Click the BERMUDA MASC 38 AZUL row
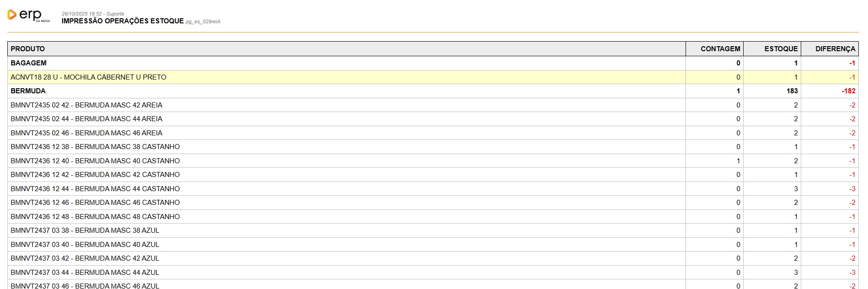 coord(85,230)
